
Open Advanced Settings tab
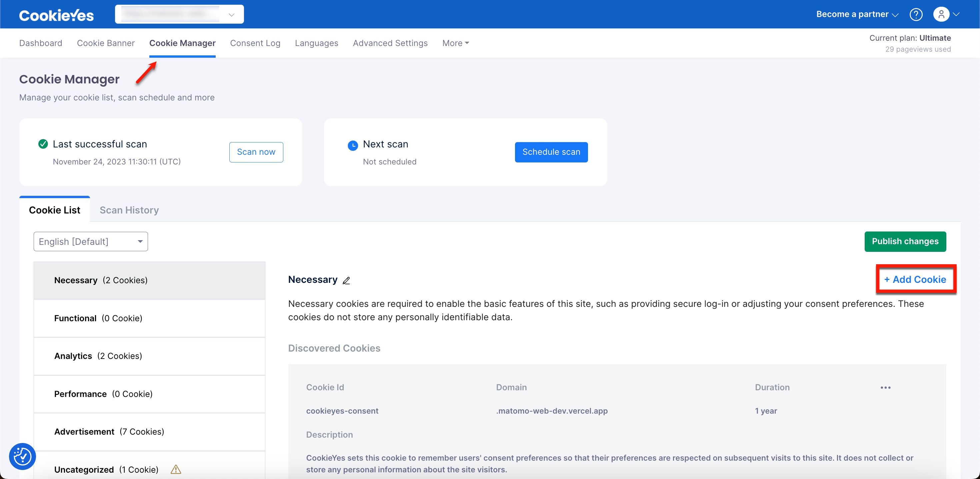pyautogui.click(x=390, y=43)
